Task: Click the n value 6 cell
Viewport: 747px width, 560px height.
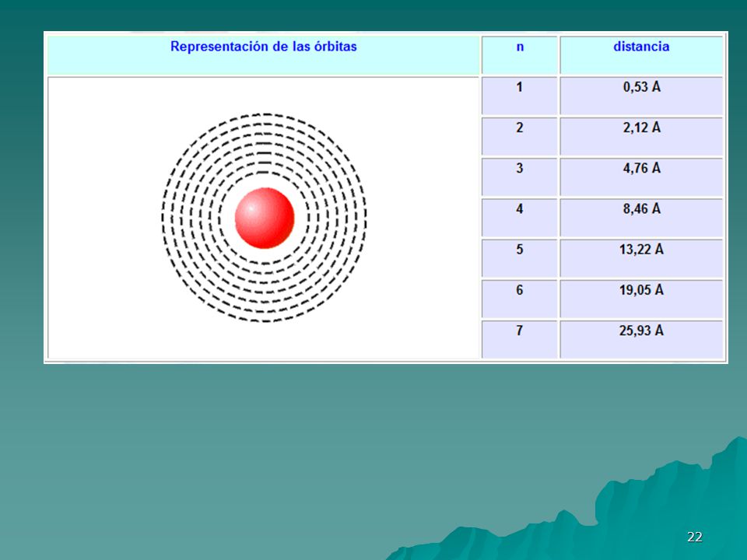Action: [x=520, y=299]
